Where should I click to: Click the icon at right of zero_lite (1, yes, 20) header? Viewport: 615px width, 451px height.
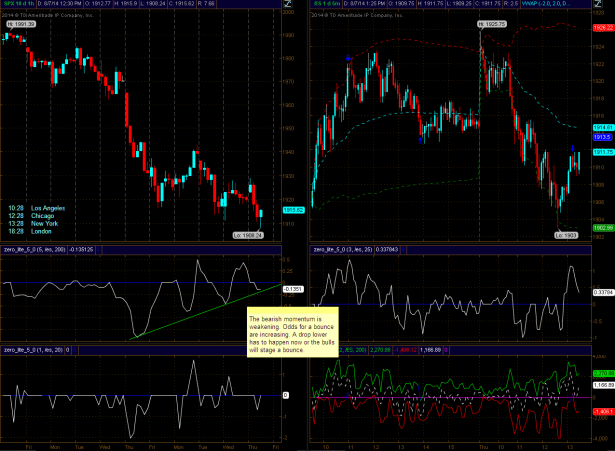point(286,349)
